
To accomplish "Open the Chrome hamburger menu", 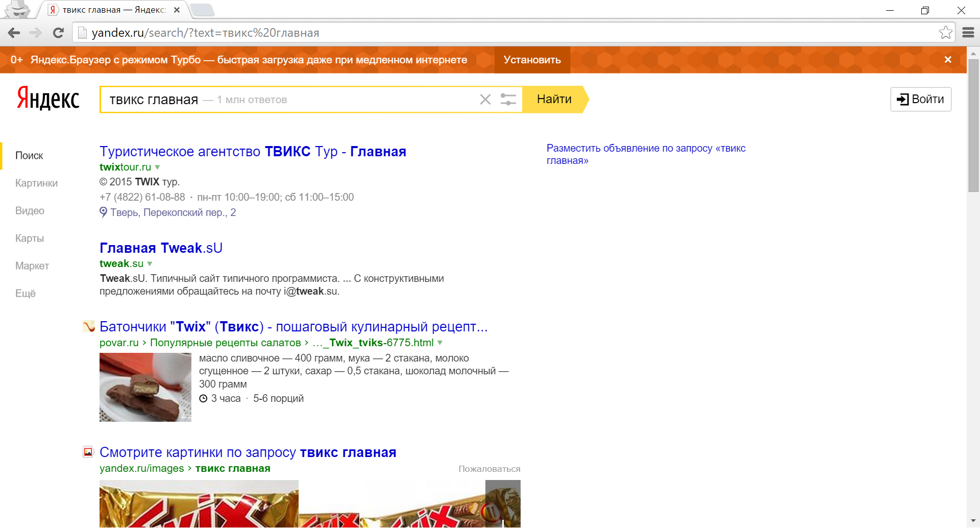I will pos(968,33).
